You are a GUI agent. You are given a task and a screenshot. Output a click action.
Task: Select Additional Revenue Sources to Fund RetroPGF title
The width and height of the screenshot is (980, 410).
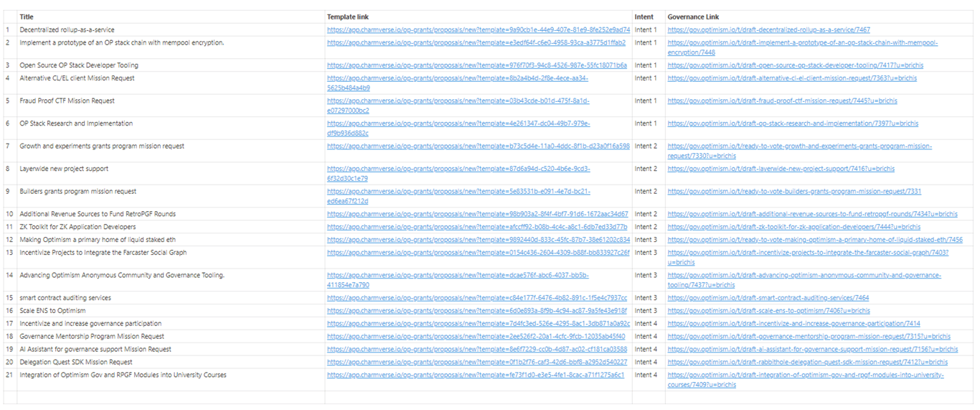(98, 214)
